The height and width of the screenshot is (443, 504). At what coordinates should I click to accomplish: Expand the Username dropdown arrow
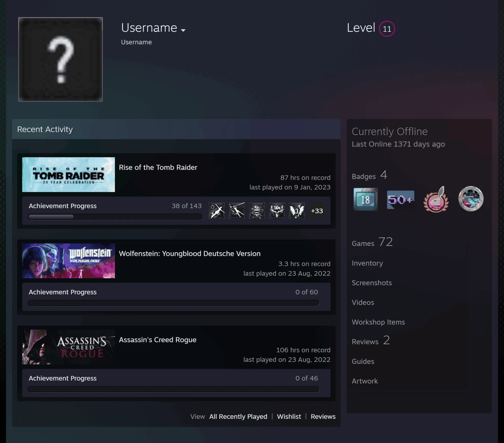pyautogui.click(x=183, y=30)
